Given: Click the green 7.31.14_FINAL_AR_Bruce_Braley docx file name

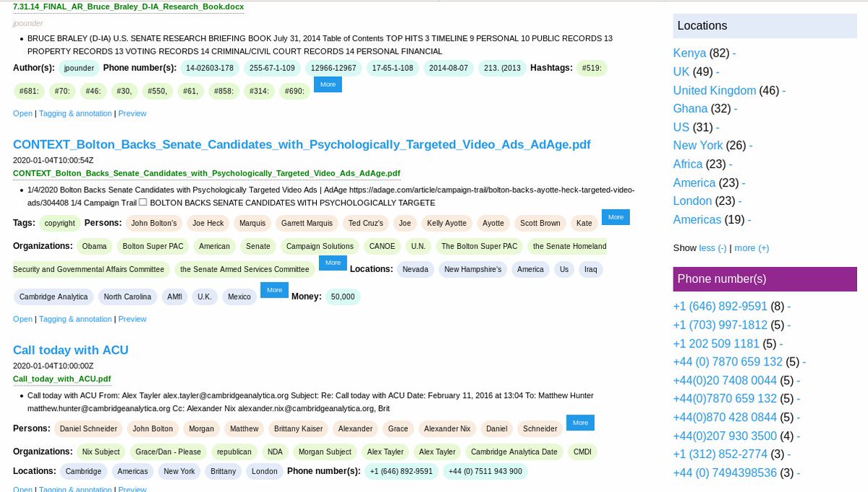Looking at the screenshot, I should point(129,7).
